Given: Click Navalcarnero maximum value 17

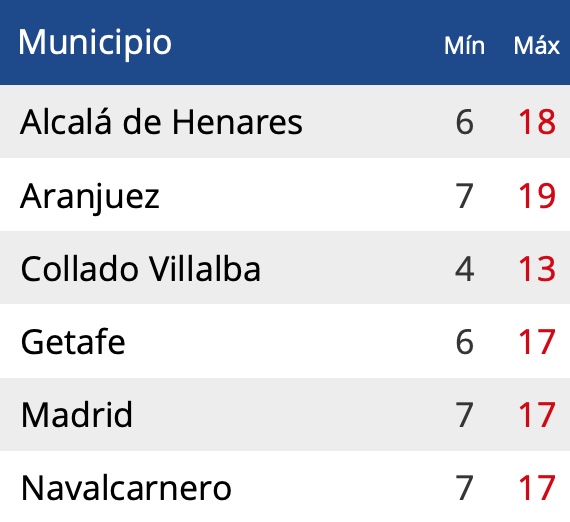Looking at the screenshot, I should pyautogui.click(x=537, y=488).
